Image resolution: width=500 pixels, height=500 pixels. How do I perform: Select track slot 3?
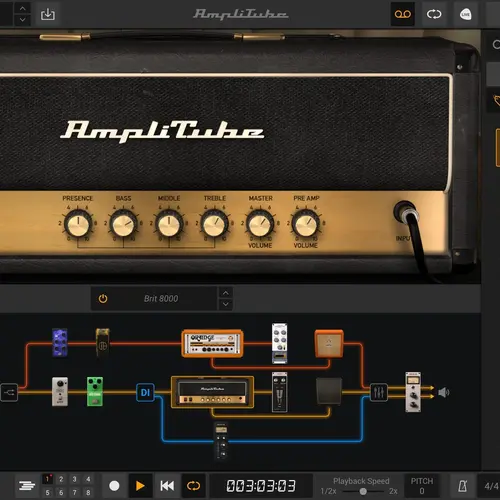[x=74, y=479]
